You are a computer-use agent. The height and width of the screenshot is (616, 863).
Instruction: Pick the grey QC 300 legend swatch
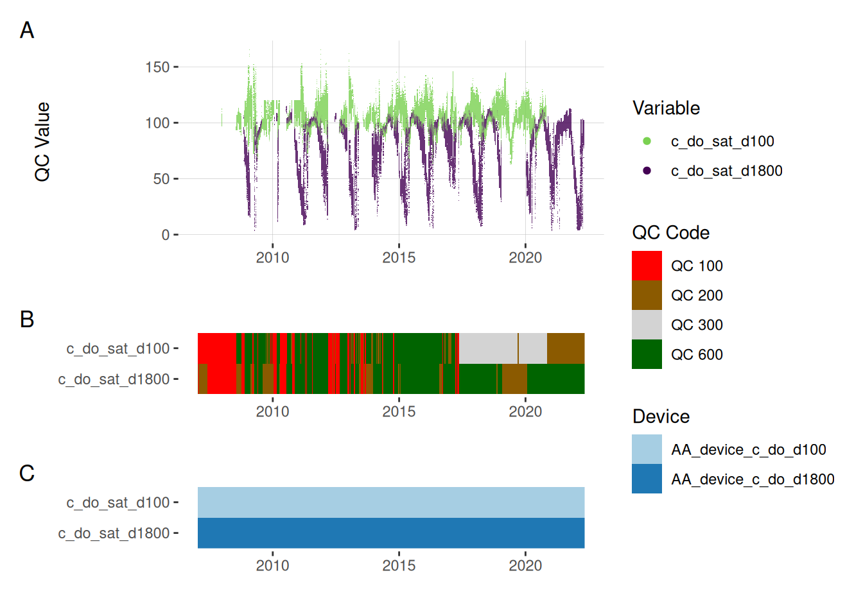pyautogui.click(x=647, y=325)
